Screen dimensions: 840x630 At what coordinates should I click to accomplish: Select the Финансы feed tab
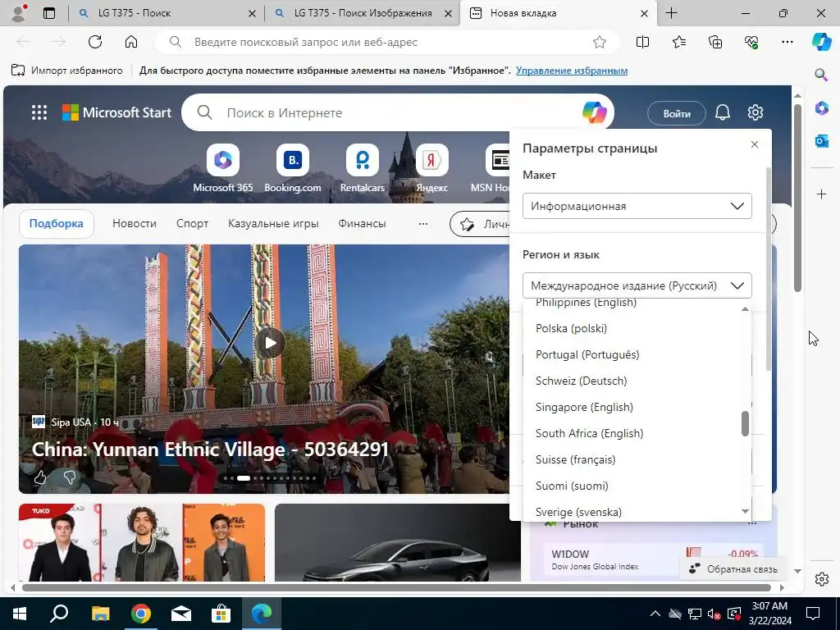[362, 223]
